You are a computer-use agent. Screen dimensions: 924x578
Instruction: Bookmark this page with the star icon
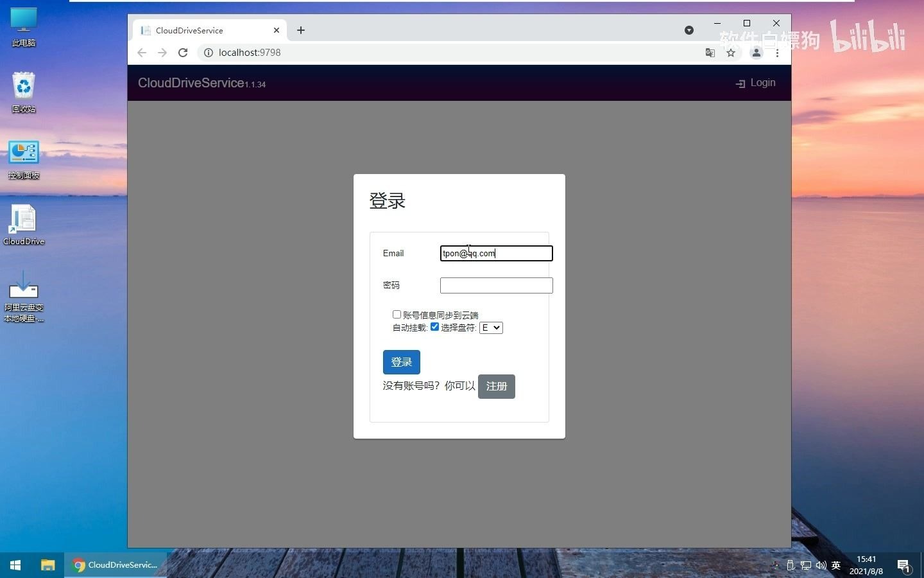point(731,53)
